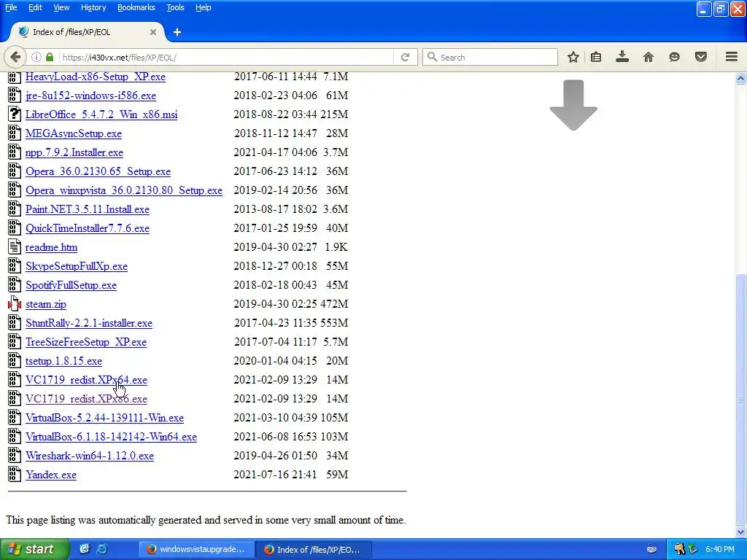Download VC1719_redist.XPx86.exe link
The image size is (747, 560).
tap(86, 399)
